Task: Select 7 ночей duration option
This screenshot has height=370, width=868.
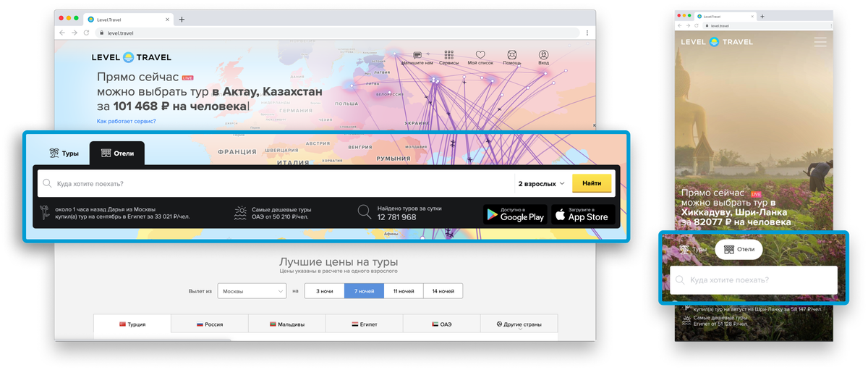Action: [x=365, y=291]
